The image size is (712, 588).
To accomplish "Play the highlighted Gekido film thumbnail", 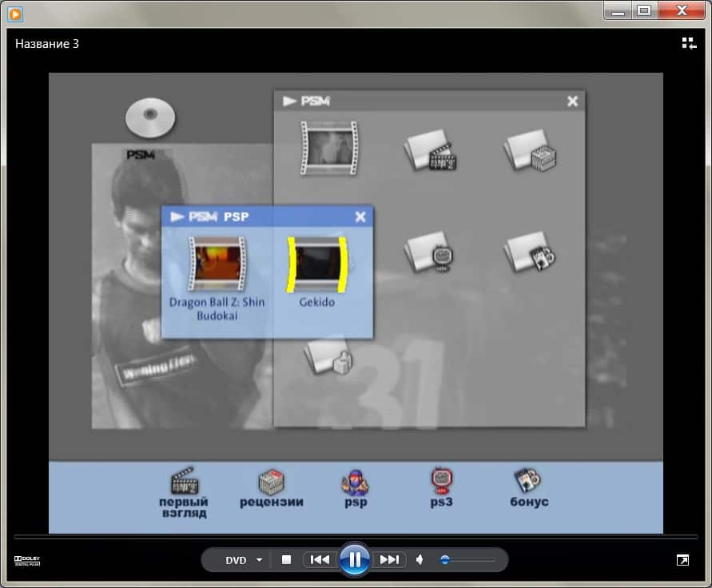I will (317, 264).
